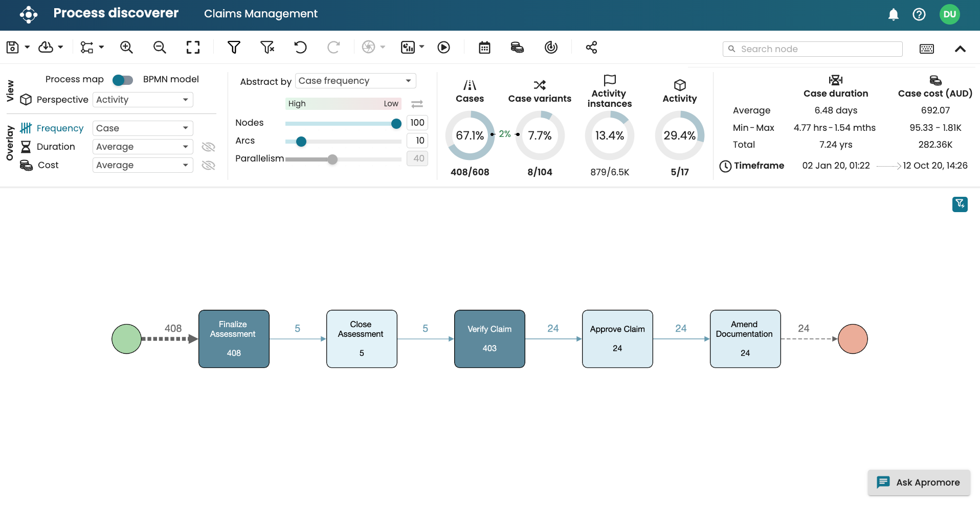
Task: Open the calendar icon in toolbar
Action: [x=484, y=48]
